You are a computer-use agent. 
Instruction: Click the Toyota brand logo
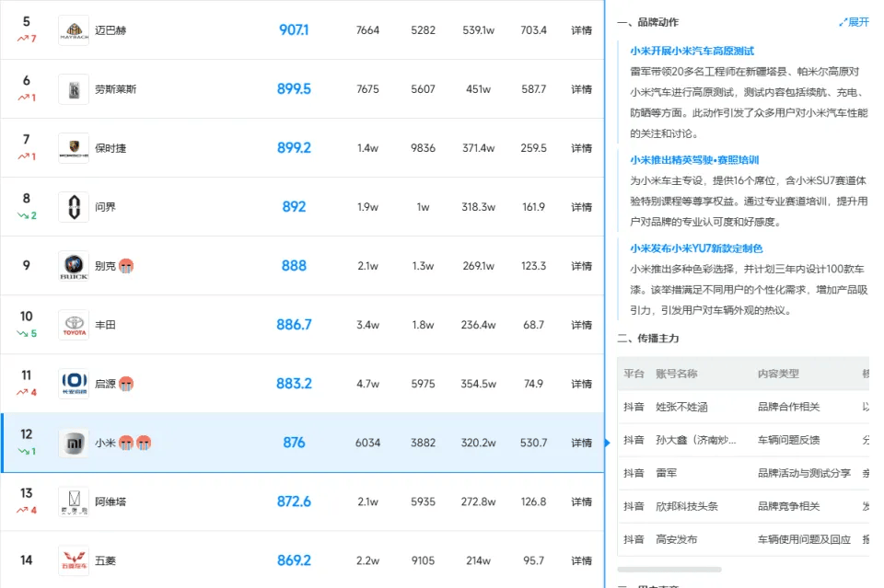point(74,325)
